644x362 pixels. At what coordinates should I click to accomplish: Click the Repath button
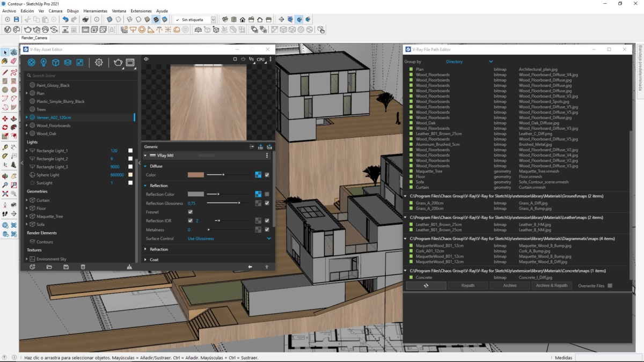468,286
